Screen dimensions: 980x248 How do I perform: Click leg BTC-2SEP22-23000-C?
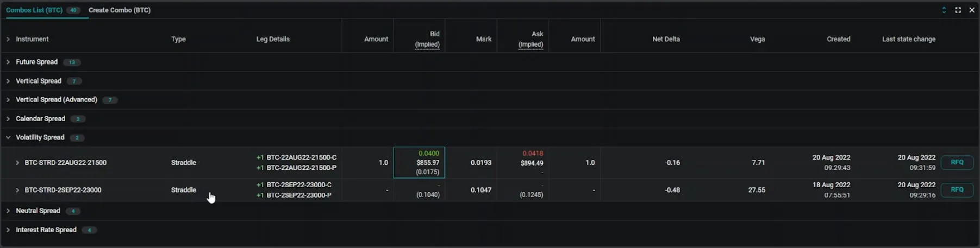[x=299, y=185]
